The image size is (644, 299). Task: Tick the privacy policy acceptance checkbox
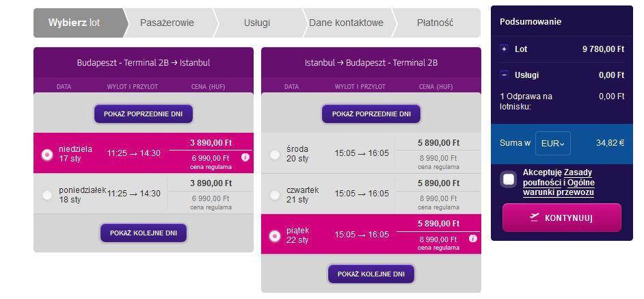click(509, 180)
